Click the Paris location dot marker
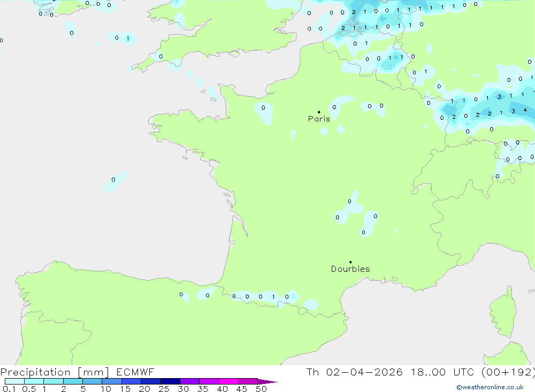The image size is (535, 392). [319, 112]
